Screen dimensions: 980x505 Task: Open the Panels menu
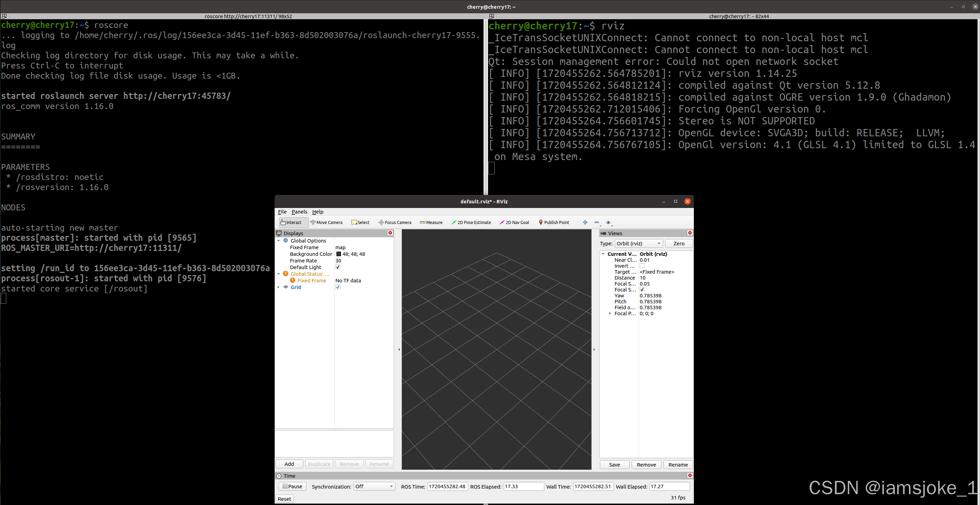[299, 211]
